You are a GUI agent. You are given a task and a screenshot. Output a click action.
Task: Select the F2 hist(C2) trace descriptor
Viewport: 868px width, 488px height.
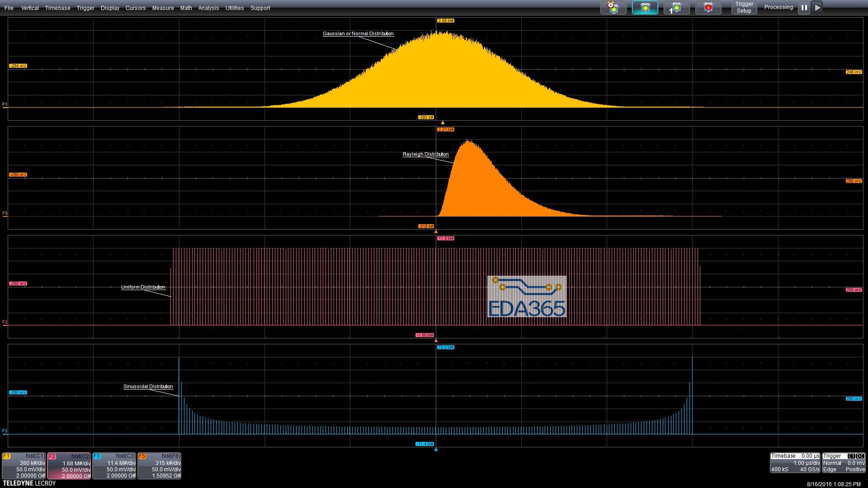(69, 466)
